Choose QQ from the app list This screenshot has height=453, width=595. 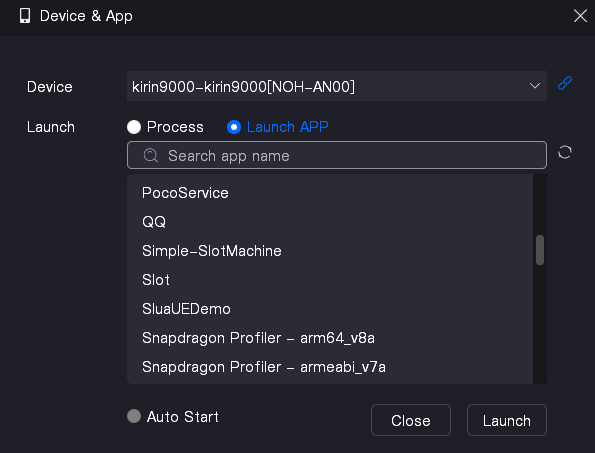(330, 222)
